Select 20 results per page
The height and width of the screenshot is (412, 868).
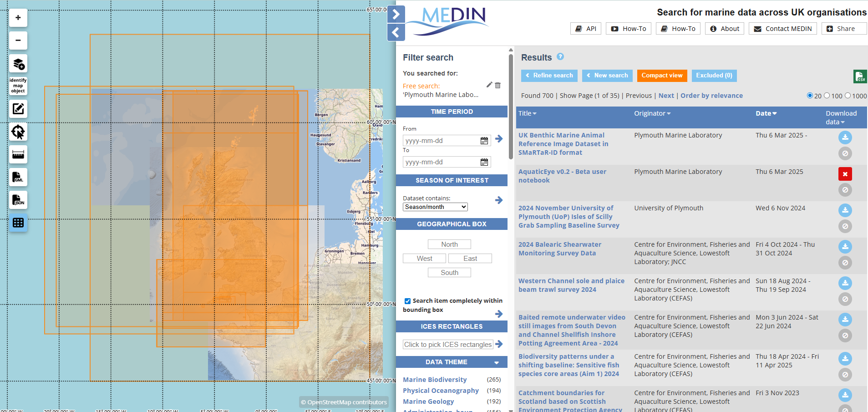pos(810,96)
